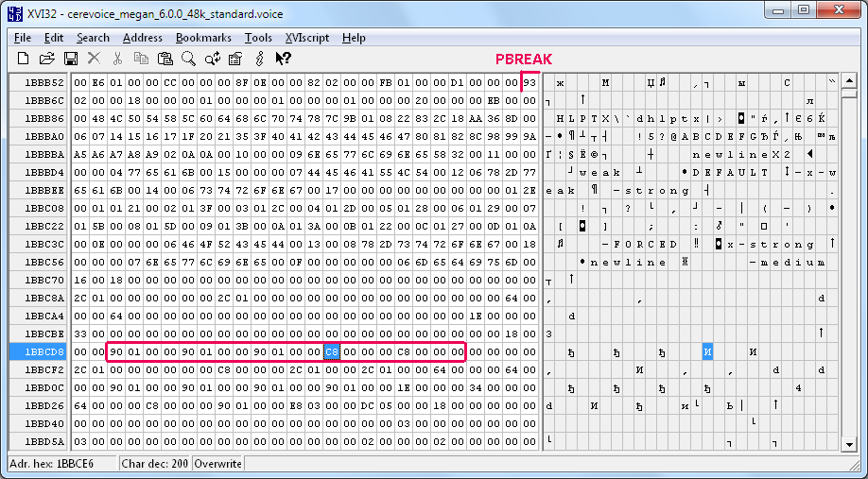This screenshot has height=479, width=868.
Task: Select byte FB in row 1BBB52
Action: pyautogui.click(x=386, y=83)
